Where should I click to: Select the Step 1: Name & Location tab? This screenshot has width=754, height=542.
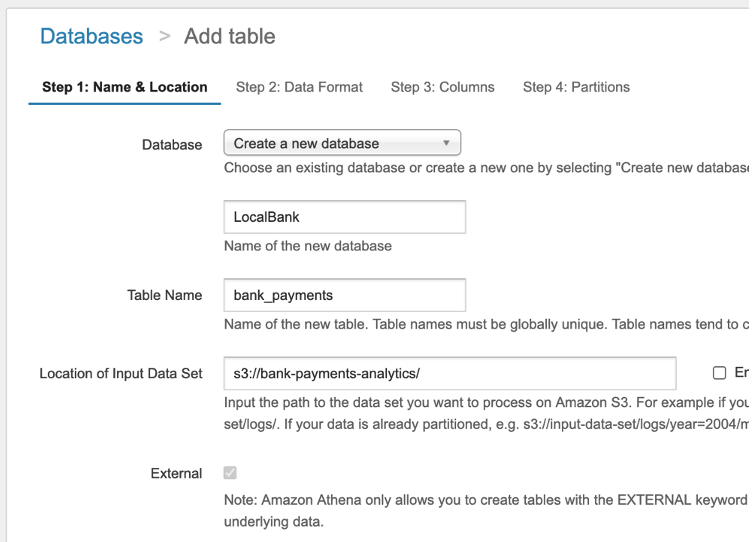(x=125, y=87)
